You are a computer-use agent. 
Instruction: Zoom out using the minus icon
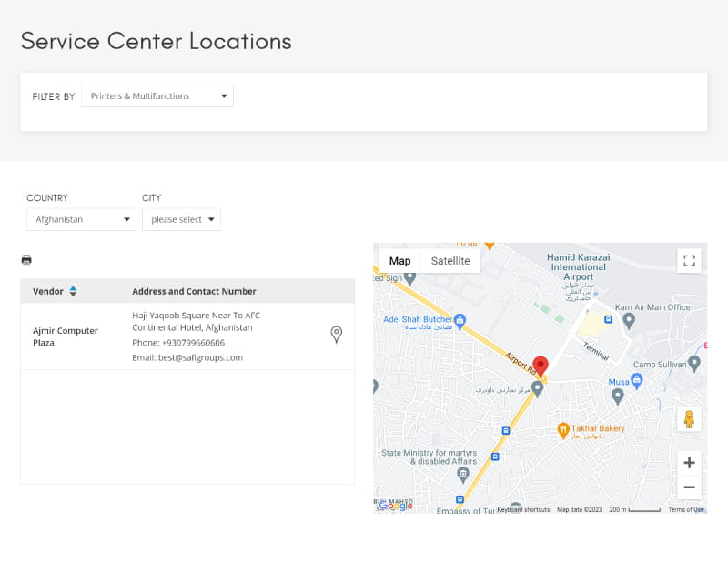[689, 487]
